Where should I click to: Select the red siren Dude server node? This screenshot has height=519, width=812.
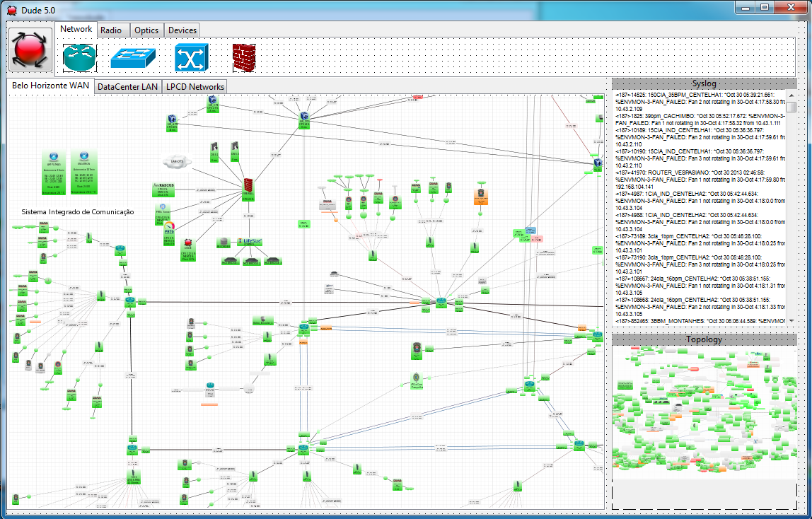[x=188, y=248]
